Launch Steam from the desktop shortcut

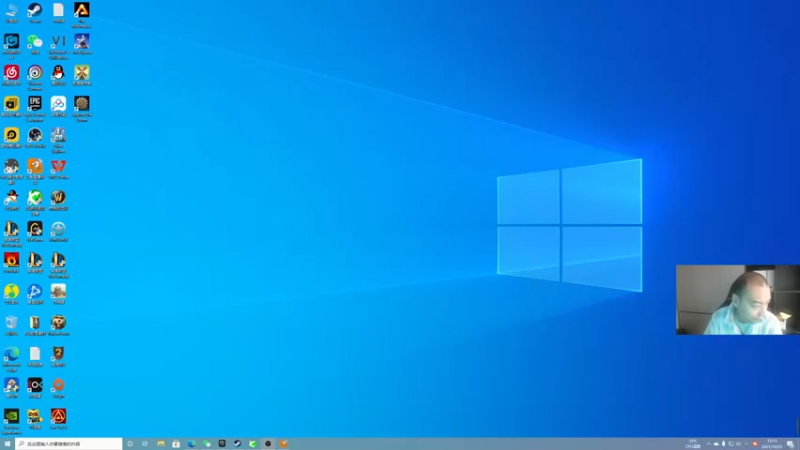point(35,11)
